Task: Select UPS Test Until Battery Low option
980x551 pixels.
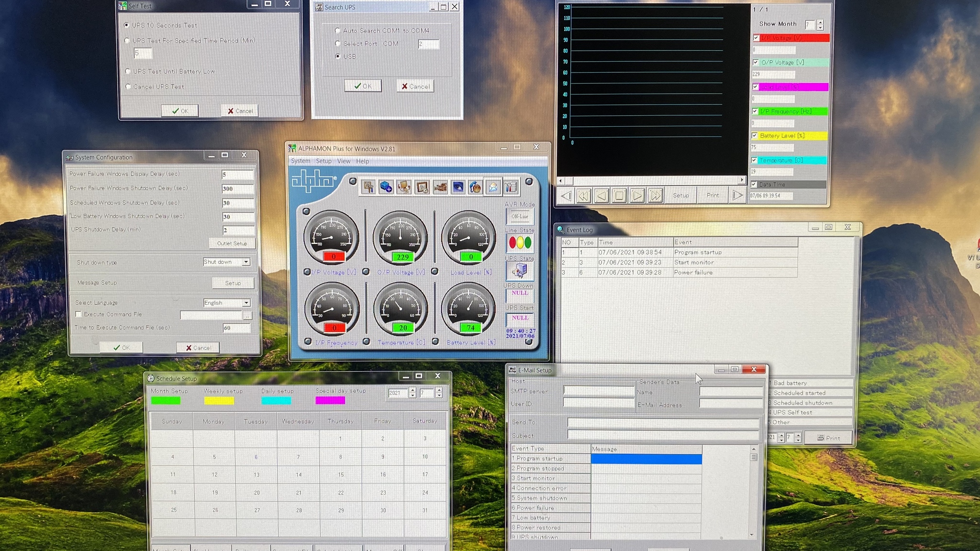Action: coord(127,71)
